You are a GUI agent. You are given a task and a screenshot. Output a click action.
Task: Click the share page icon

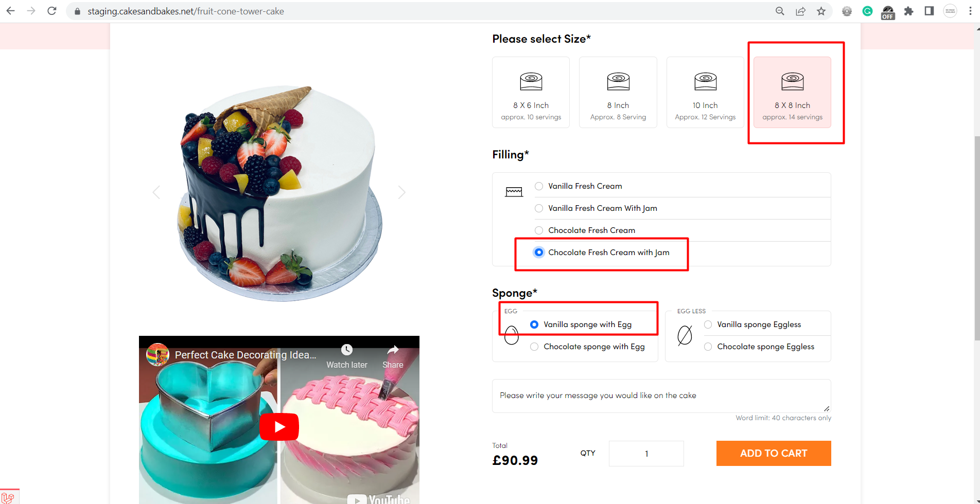coord(800,11)
